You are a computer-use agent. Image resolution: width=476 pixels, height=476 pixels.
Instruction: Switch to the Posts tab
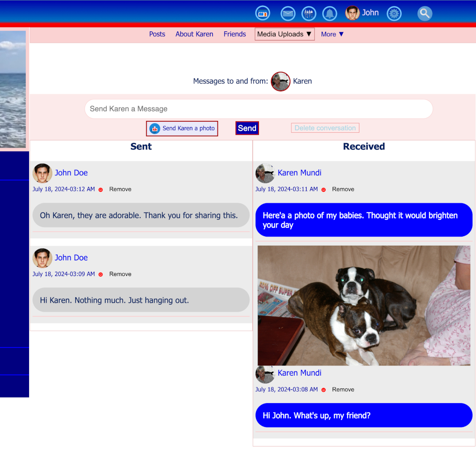pyautogui.click(x=157, y=34)
